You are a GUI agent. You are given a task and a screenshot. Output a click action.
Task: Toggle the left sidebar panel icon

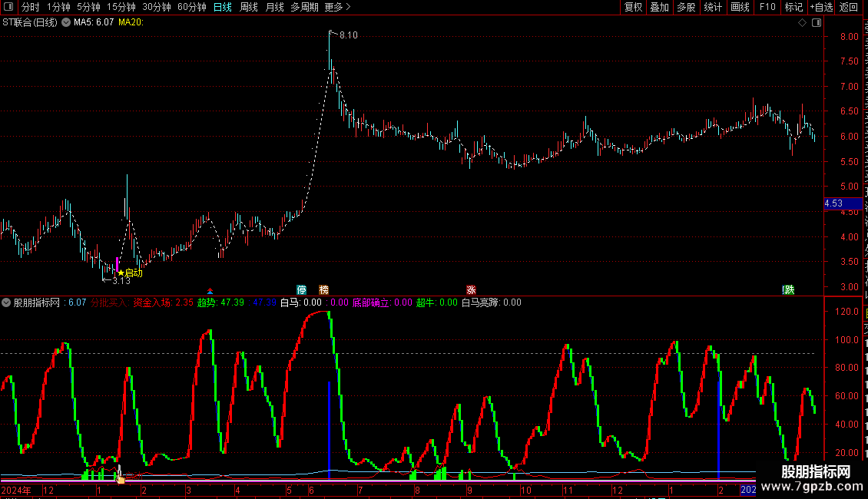click(x=8, y=7)
